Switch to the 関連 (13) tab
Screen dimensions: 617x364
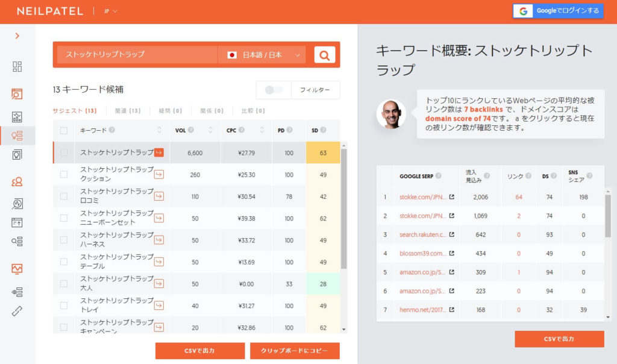click(x=127, y=111)
